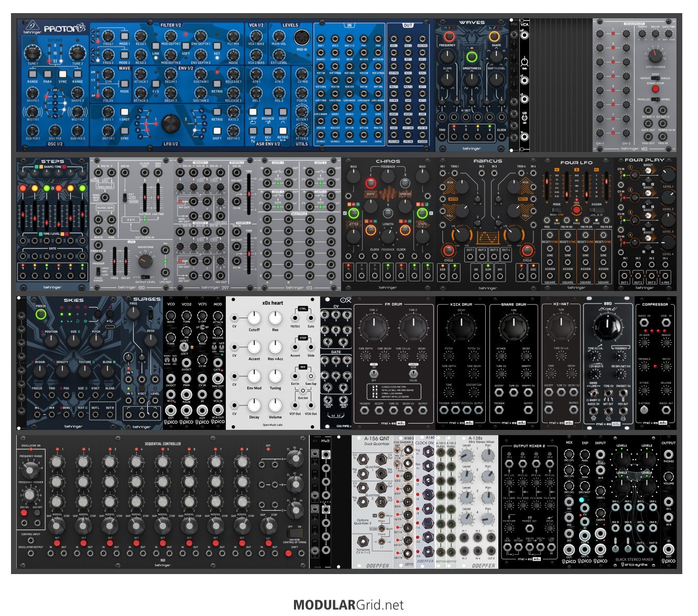
Task: Toggle the KEY button on Proton's filter
Action: 217,47
